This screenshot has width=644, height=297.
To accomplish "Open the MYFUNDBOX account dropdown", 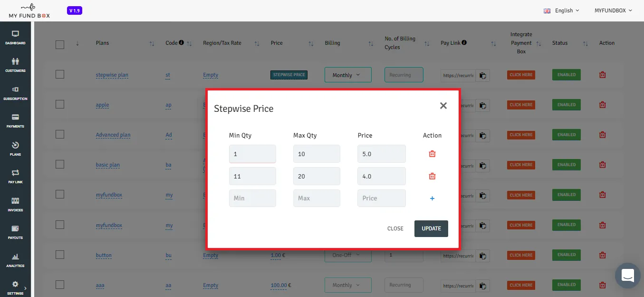I will [614, 10].
